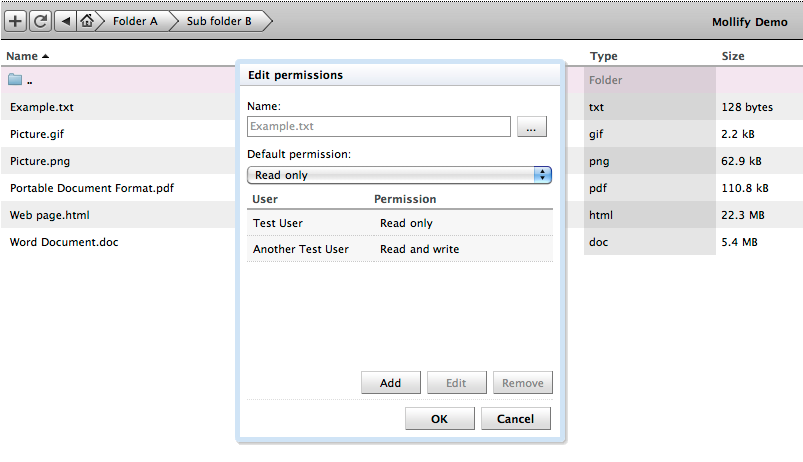
Task: Confirm dialog with OK button
Action: pos(439,418)
